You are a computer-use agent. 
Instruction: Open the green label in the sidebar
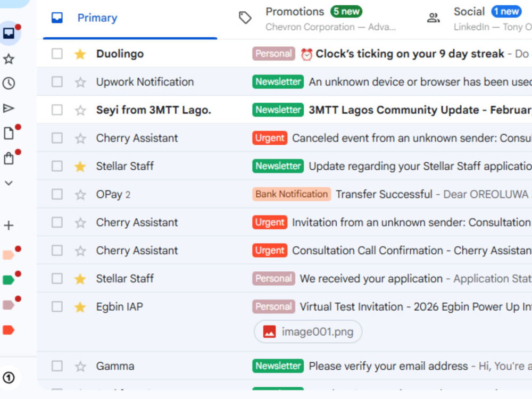click(9, 280)
